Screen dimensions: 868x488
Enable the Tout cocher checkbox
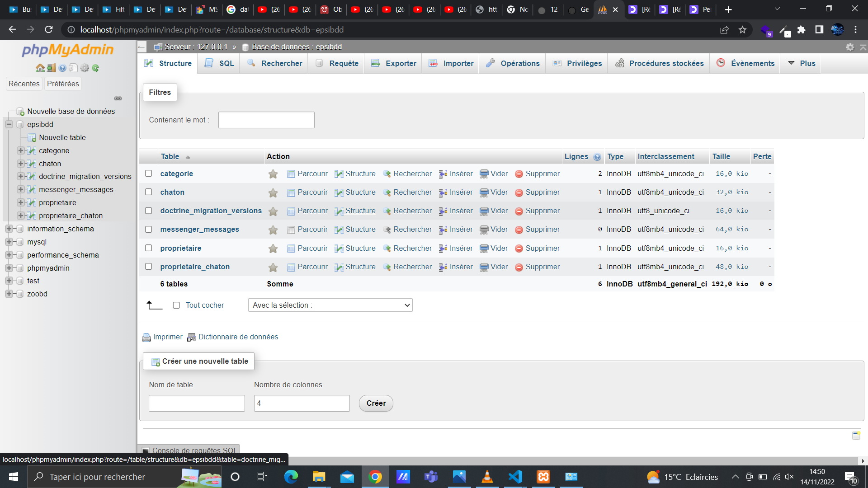[x=176, y=305]
